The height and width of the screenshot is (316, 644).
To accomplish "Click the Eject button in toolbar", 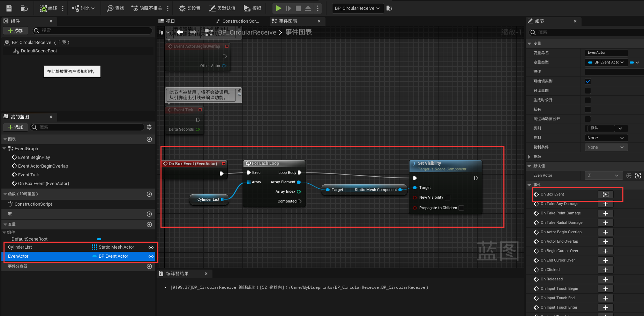I will tap(308, 8).
